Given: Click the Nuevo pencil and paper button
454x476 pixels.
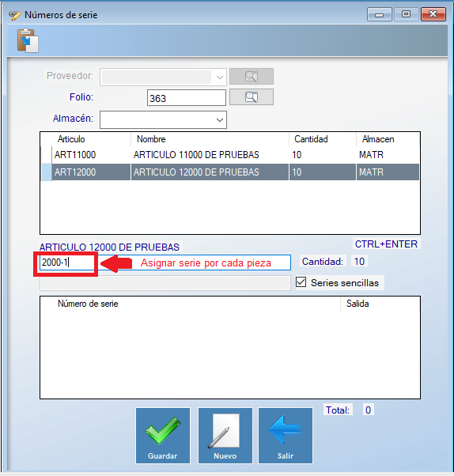Looking at the screenshot, I should click(x=225, y=436).
